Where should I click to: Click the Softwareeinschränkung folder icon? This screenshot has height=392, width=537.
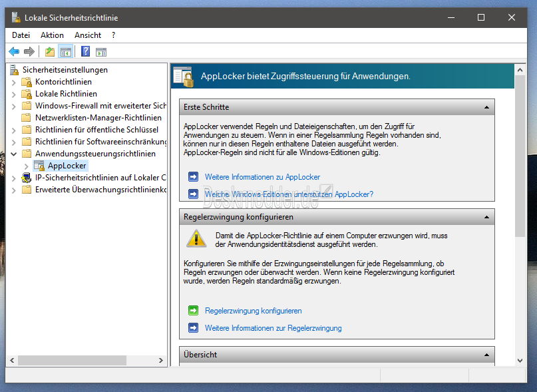pos(27,142)
